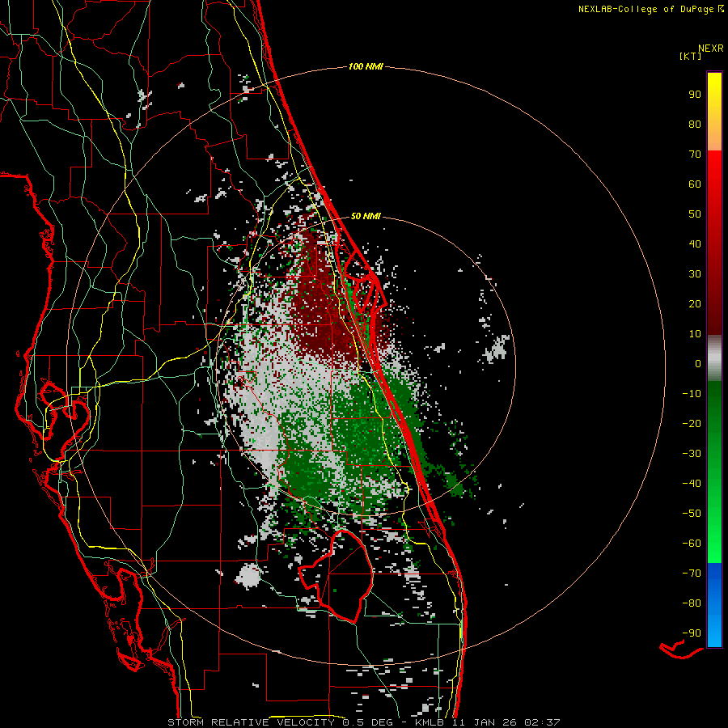Click the -30 value on the velocity scale
Image resolution: width=728 pixels, height=728 pixels.
[692, 454]
